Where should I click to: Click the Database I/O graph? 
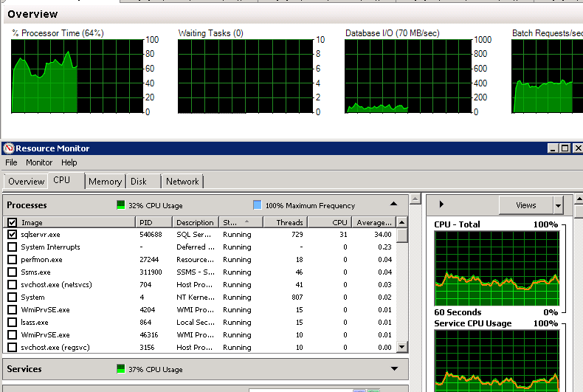[408, 76]
